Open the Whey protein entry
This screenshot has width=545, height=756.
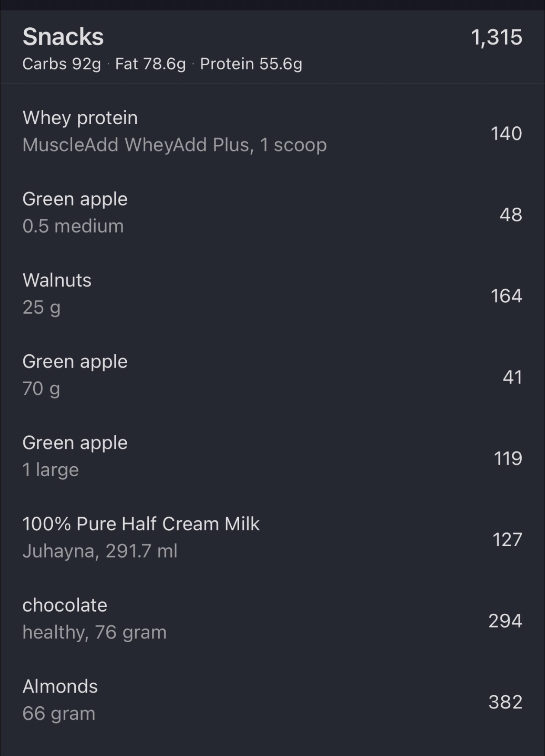click(80, 118)
